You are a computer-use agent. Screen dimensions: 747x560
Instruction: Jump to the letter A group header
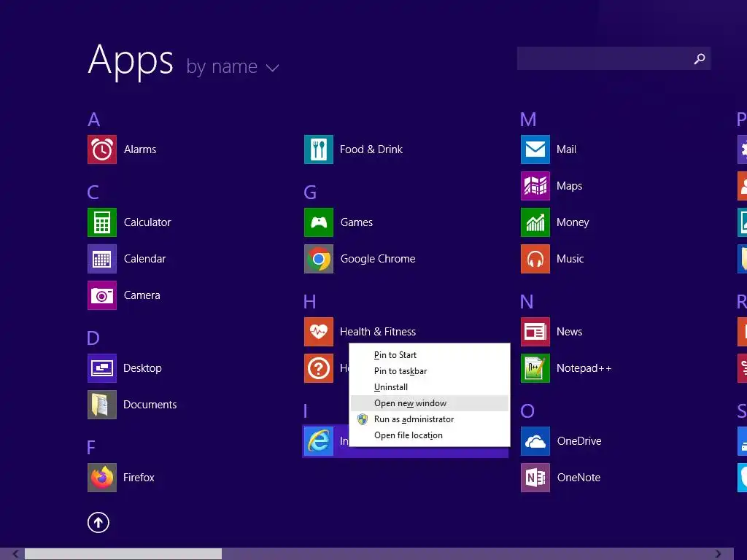click(94, 120)
